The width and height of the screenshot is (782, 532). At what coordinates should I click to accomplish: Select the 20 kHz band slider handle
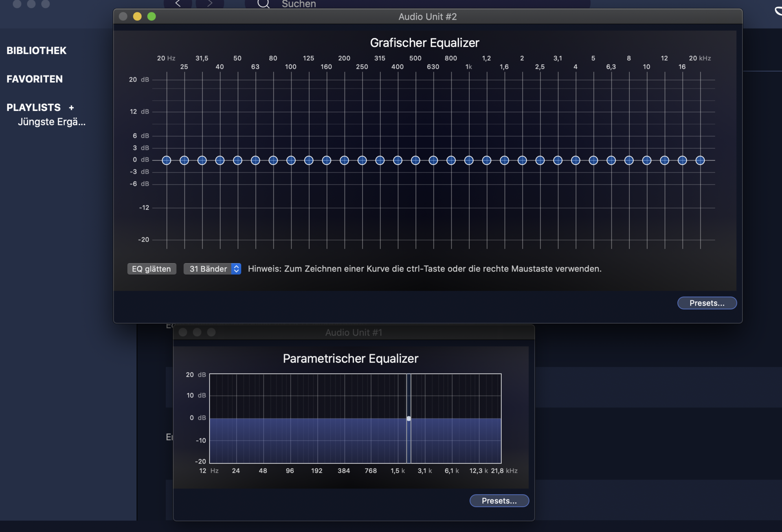(700, 160)
